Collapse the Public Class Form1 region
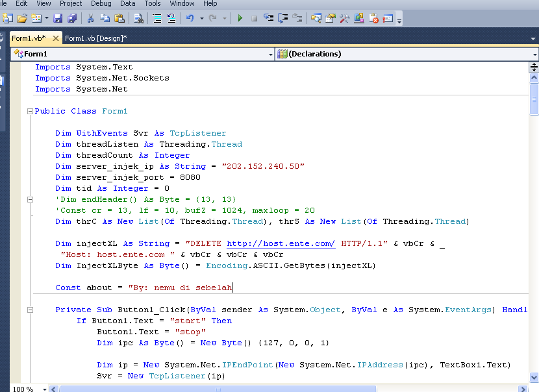 31,112
